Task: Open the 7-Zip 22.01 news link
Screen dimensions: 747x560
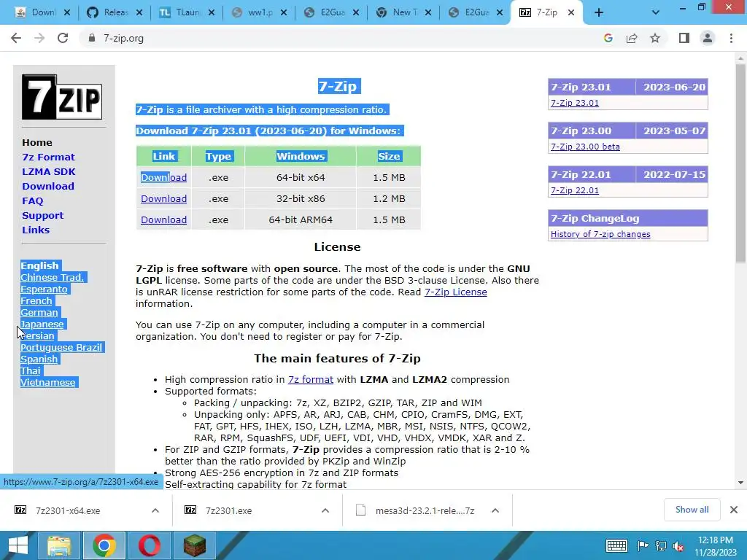Action: pyautogui.click(x=575, y=190)
